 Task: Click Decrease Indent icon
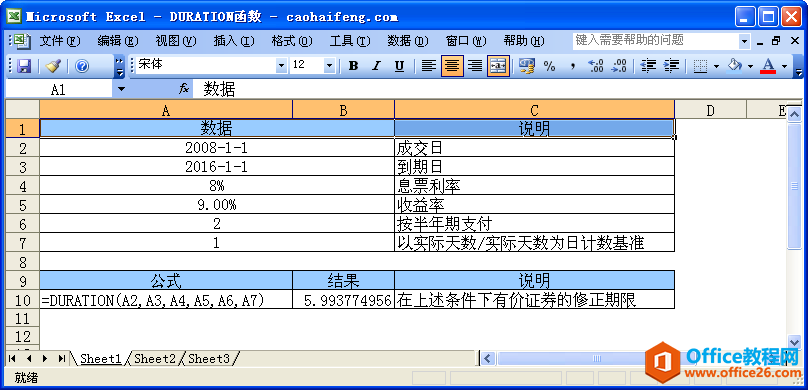pos(648,66)
